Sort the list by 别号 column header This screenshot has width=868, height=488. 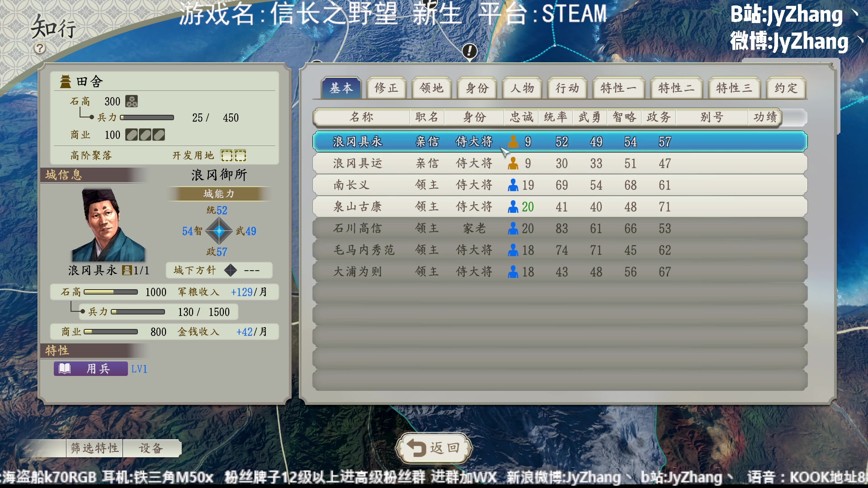[x=712, y=117]
